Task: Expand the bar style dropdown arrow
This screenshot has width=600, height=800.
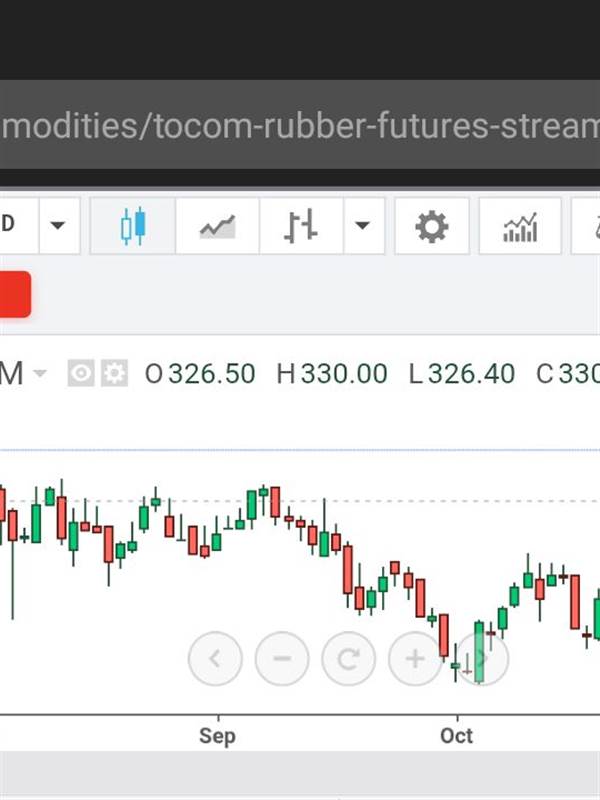Action: (362, 227)
